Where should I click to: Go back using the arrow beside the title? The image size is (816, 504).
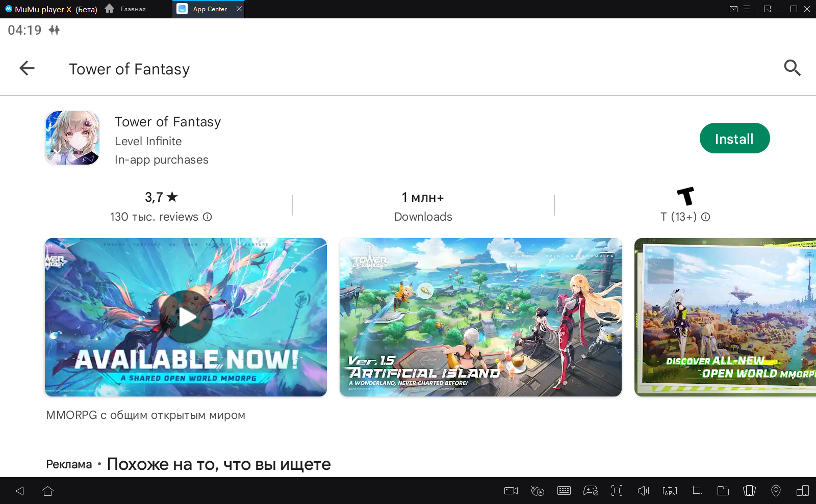click(x=27, y=68)
